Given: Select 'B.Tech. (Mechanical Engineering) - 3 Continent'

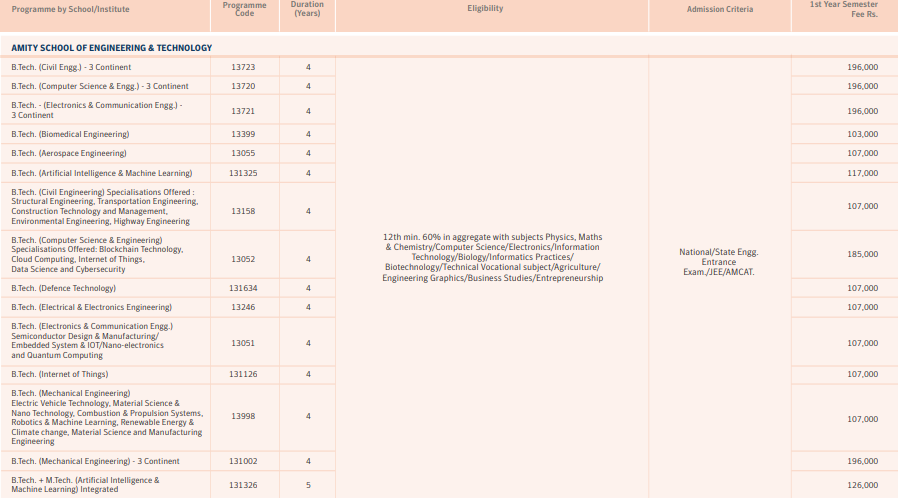Looking at the screenshot, I should (95, 461).
